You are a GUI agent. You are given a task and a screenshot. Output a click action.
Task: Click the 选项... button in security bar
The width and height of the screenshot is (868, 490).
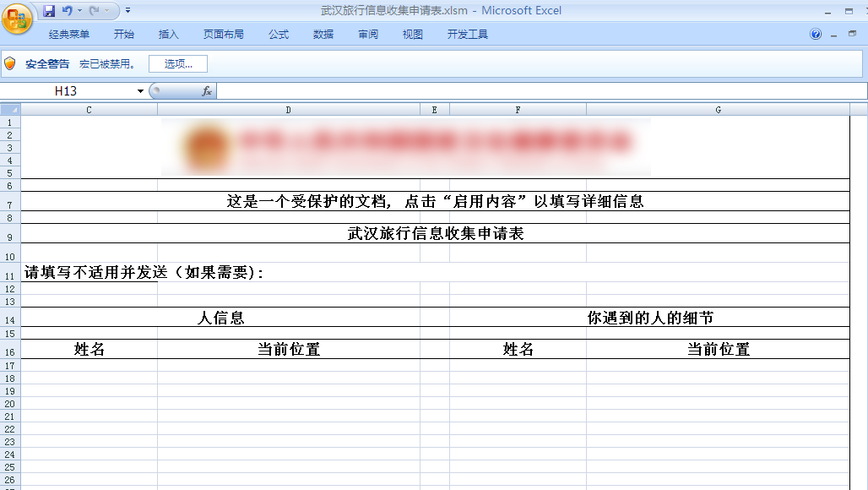pyautogui.click(x=178, y=64)
